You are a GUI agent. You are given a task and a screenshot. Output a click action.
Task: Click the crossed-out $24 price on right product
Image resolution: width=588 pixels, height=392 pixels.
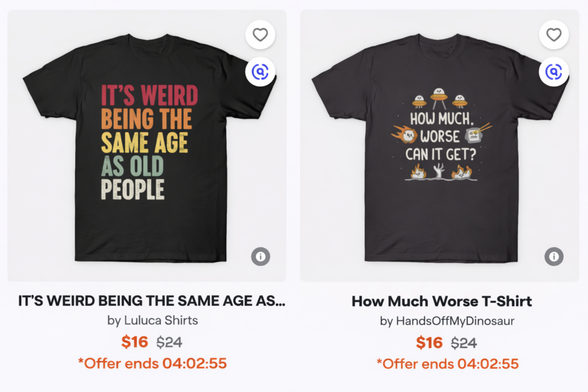(x=464, y=343)
